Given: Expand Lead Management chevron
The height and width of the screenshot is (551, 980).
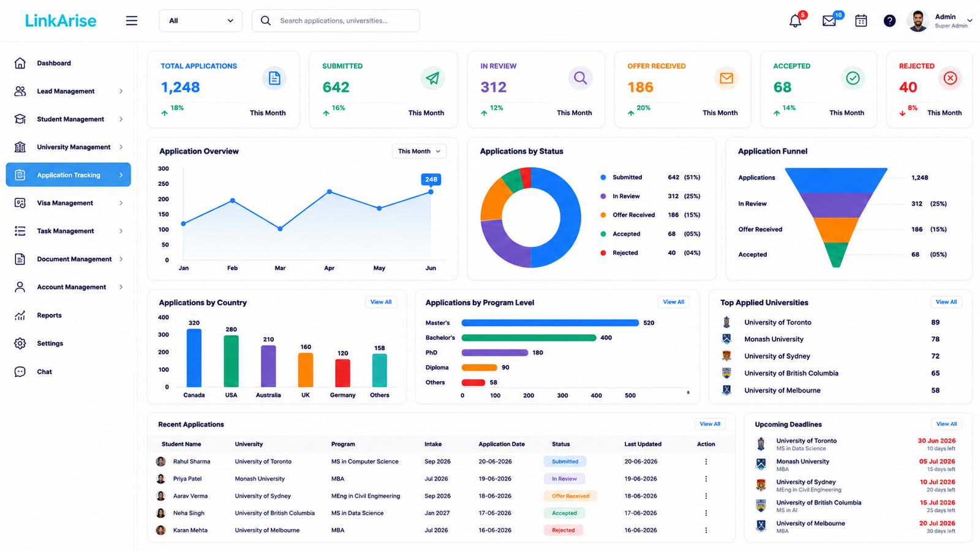Looking at the screenshot, I should coord(121,91).
